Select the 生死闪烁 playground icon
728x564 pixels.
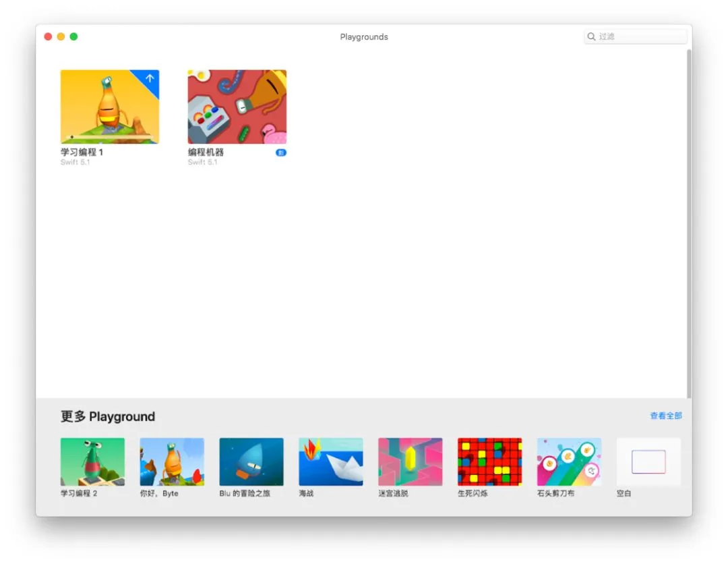(x=489, y=461)
